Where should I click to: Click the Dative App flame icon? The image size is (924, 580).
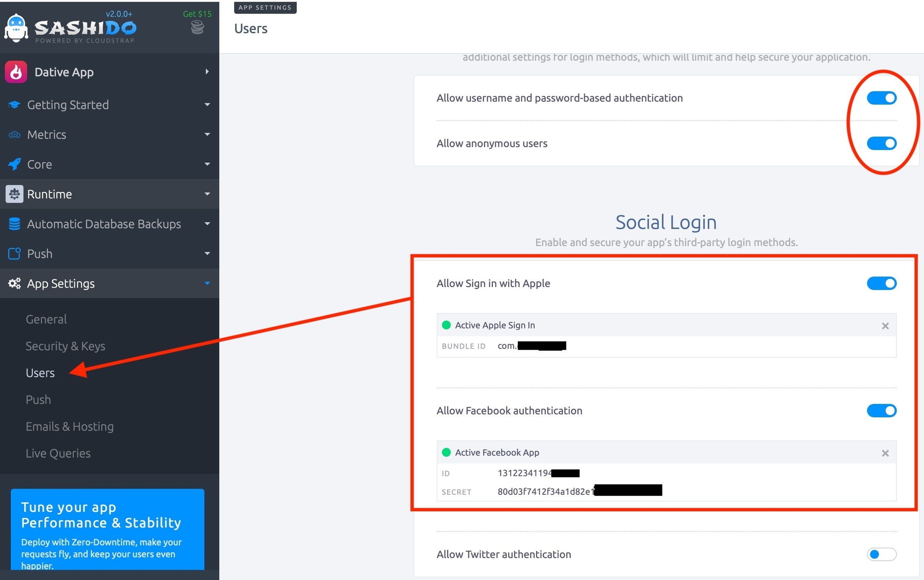pos(16,72)
